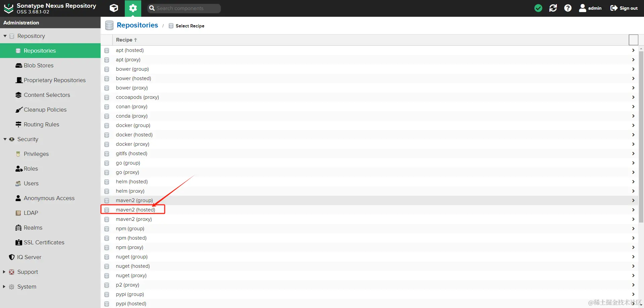
Task: Open the Administration gear icon
Action: pos(133,8)
